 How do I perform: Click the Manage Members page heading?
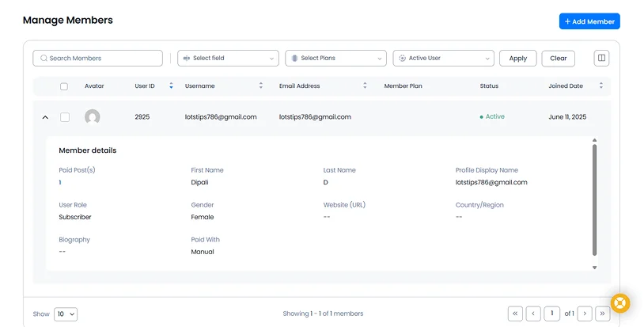[x=68, y=20]
